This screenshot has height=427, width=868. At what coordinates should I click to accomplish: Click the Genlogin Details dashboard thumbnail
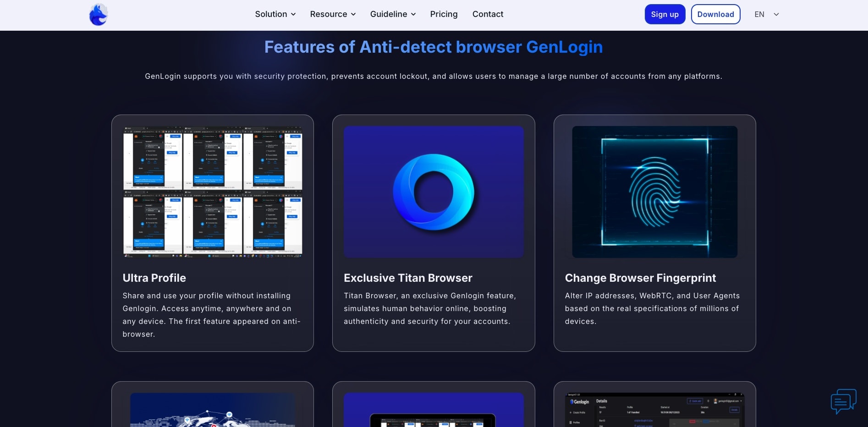click(654, 410)
